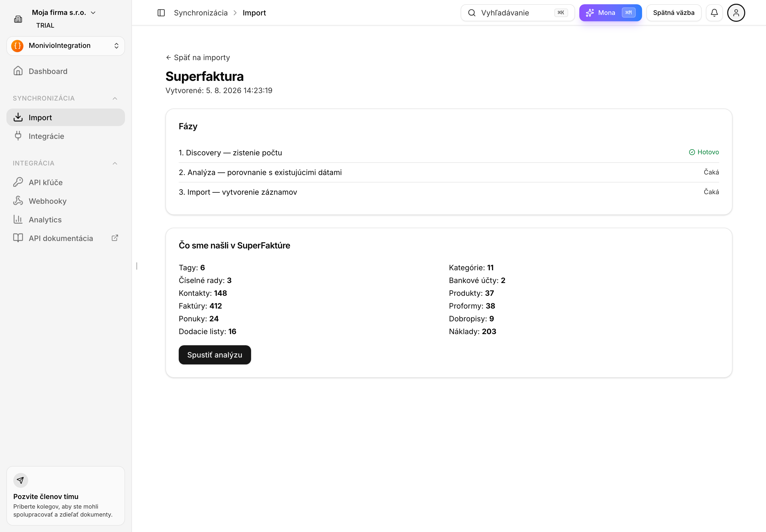766x532 pixels.
Task: Select Import in the sidebar
Action: [x=66, y=117]
